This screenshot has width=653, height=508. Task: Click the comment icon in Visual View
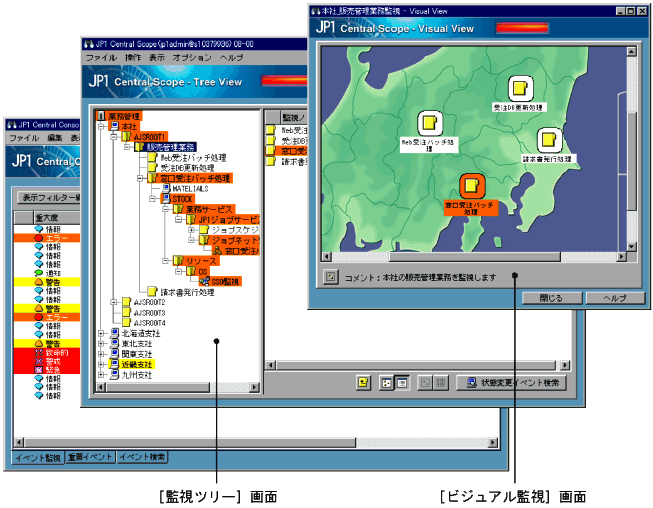(x=331, y=276)
